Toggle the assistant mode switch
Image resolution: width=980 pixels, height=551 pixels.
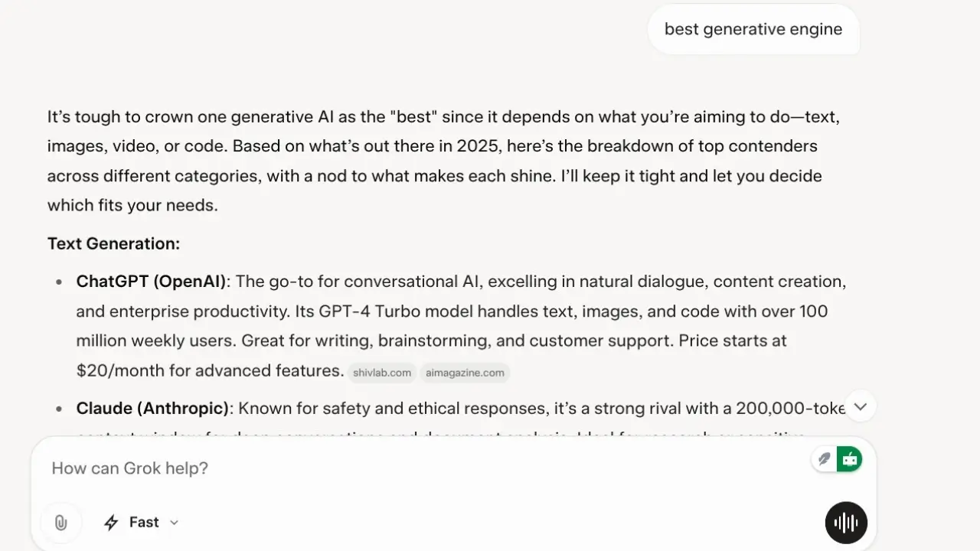pyautogui.click(x=837, y=458)
